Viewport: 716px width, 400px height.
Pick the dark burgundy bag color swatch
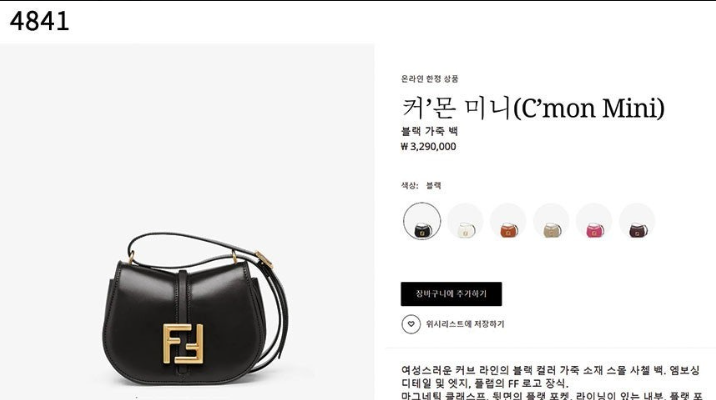(x=637, y=221)
